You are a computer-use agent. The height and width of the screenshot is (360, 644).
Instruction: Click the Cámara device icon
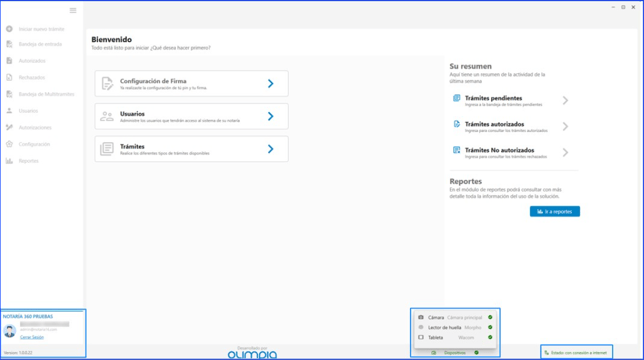421,317
